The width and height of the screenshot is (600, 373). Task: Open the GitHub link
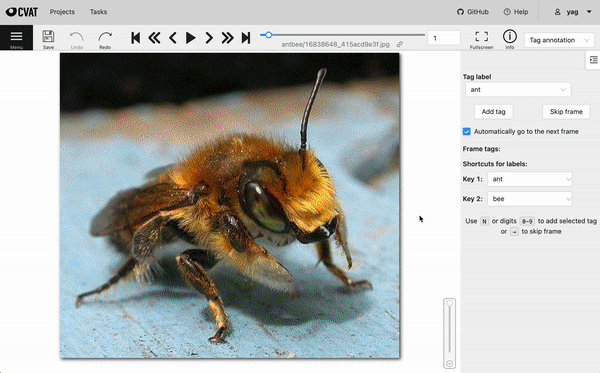coord(473,12)
